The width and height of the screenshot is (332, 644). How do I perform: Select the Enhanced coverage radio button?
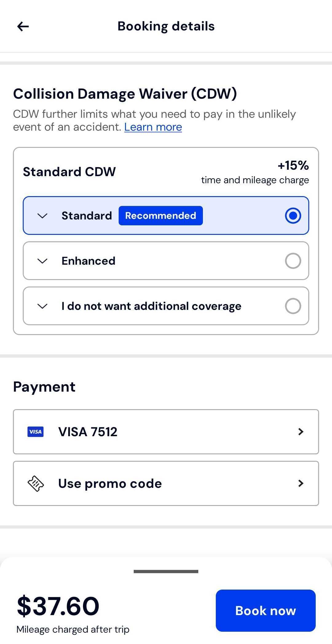pyautogui.click(x=293, y=261)
